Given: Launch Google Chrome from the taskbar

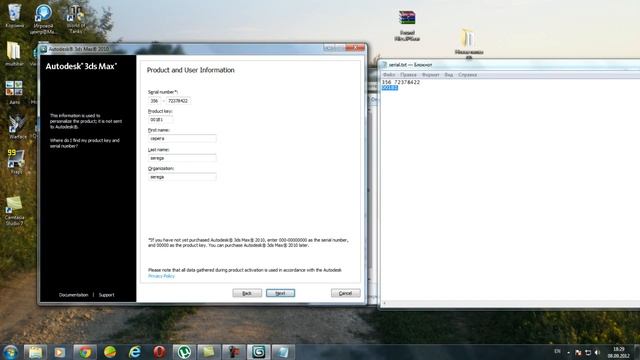Looking at the screenshot, I should 85,352.
